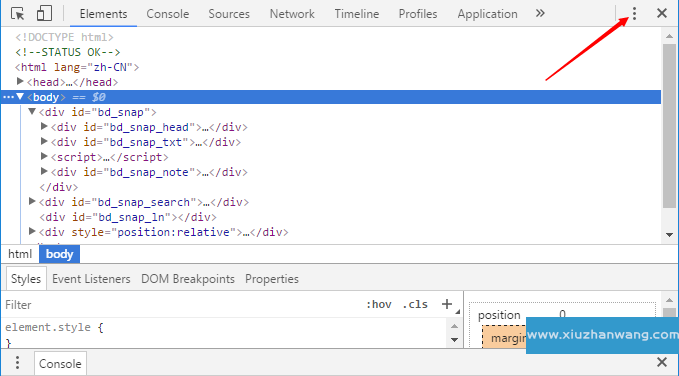679x376 pixels.
Task: Show more tabs with double chevron
Action: click(540, 13)
